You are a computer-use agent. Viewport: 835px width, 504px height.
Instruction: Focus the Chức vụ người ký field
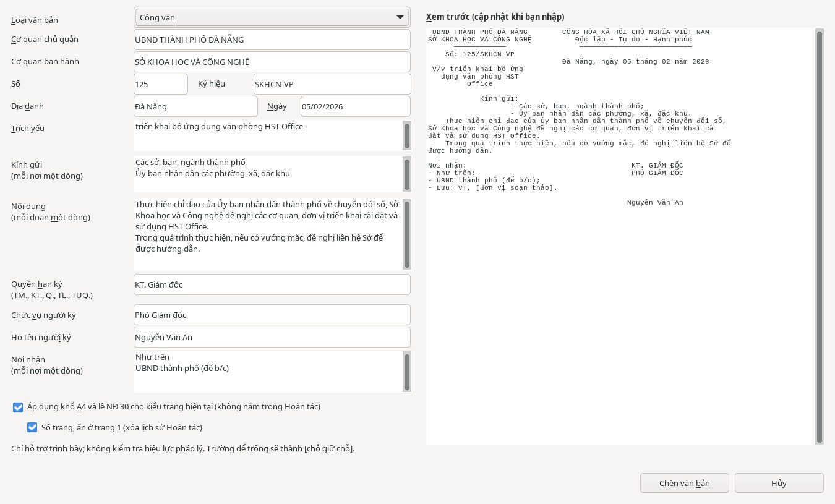click(x=272, y=315)
